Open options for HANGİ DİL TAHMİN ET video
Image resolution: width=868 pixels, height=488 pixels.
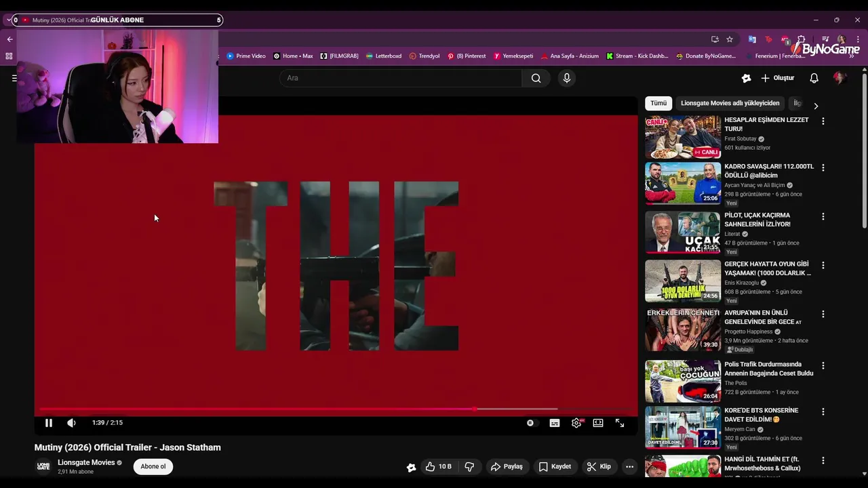pos(823,460)
